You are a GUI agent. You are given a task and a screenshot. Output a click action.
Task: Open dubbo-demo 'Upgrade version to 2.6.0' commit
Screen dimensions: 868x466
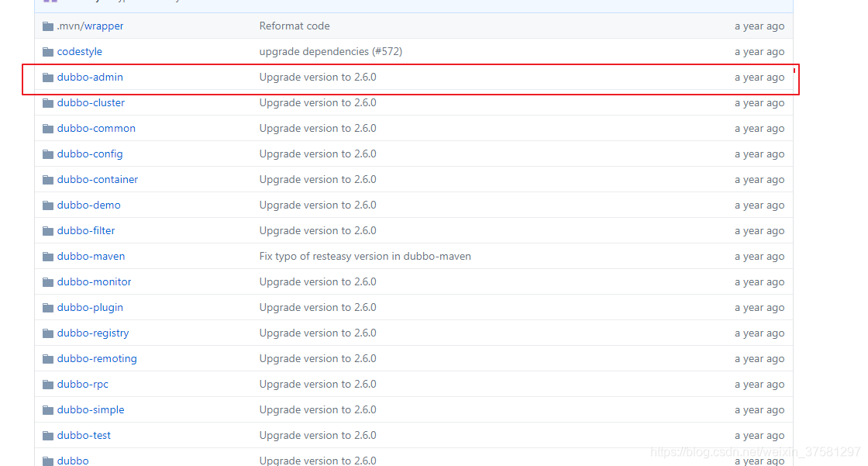click(x=318, y=205)
